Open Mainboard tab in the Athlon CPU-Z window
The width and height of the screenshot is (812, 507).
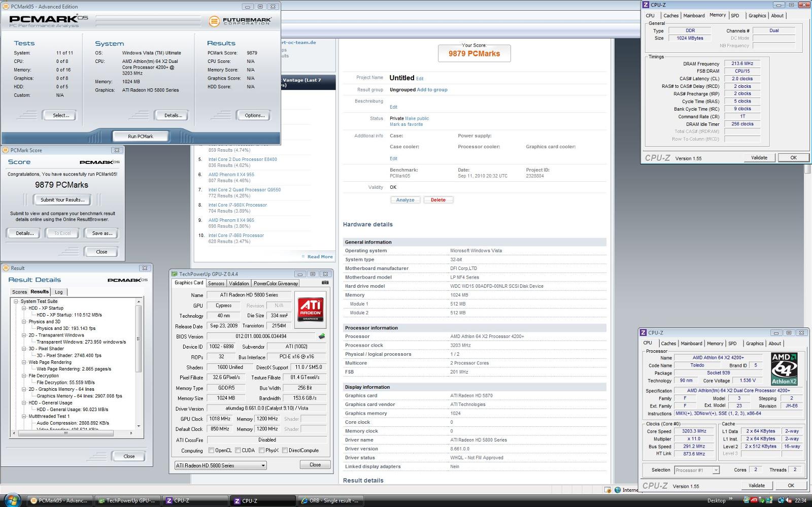691,344
